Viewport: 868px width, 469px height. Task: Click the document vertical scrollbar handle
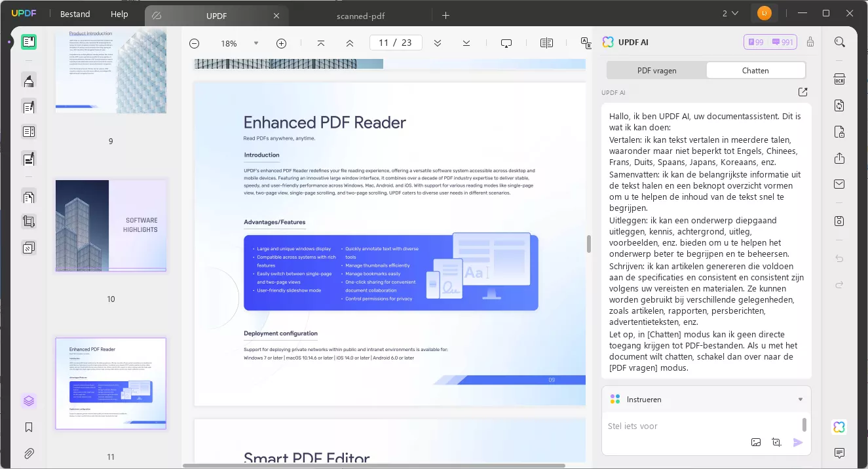(x=589, y=244)
